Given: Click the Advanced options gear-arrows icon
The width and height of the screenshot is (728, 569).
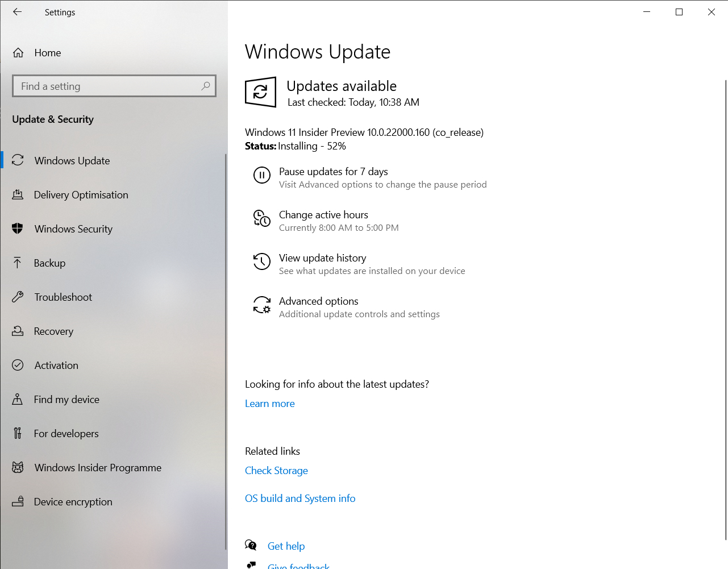Looking at the screenshot, I should pyautogui.click(x=262, y=305).
